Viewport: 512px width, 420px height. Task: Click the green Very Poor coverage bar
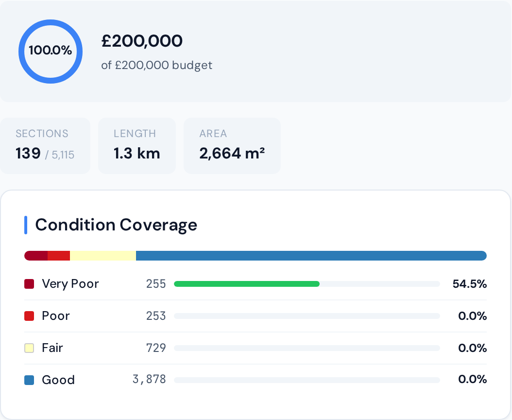click(247, 284)
